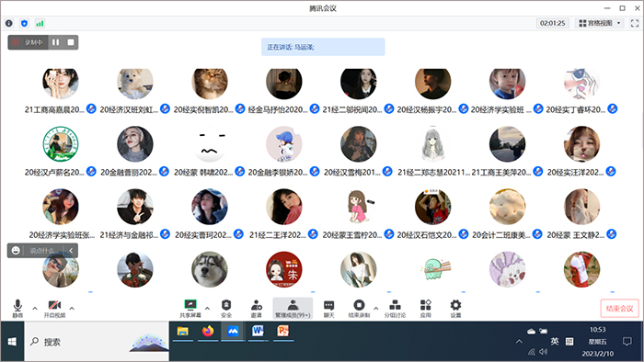
Task: Open the Share Screen tool
Action: coord(190,309)
